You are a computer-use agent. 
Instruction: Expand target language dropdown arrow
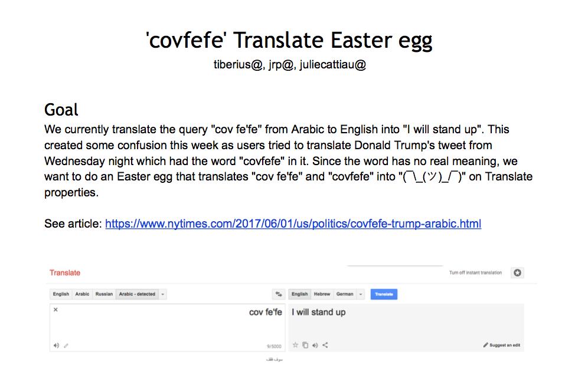[x=360, y=294]
